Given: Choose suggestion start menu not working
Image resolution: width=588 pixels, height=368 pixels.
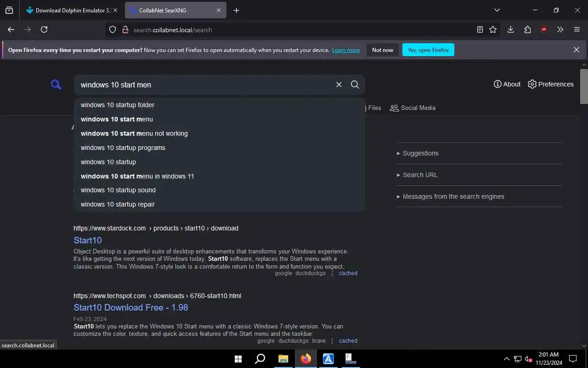Looking at the screenshot, I should click(219, 133).
